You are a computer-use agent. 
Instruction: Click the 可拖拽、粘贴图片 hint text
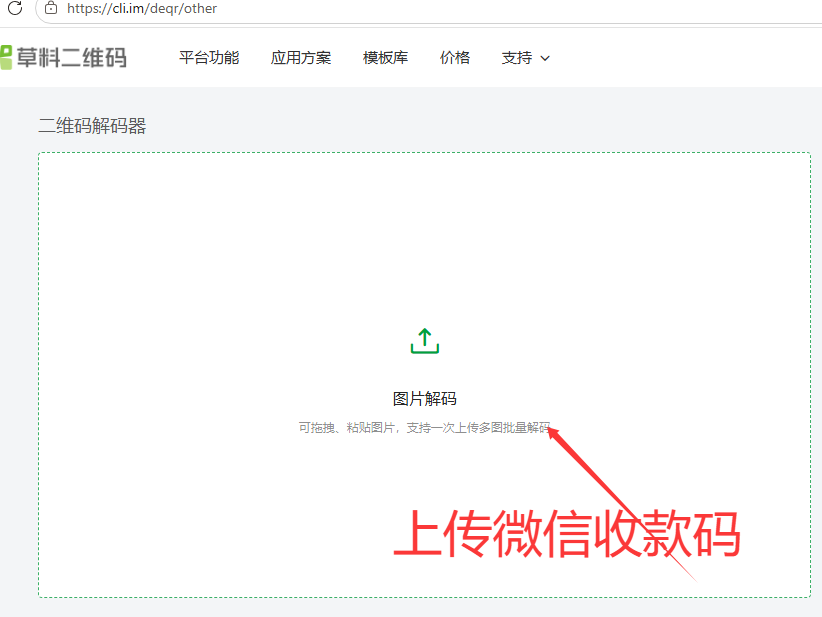(425, 428)
